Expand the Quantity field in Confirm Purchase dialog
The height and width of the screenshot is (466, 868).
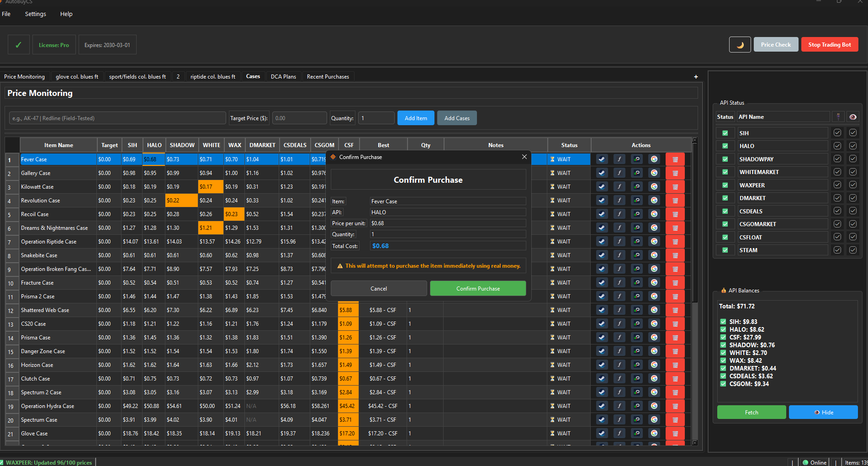448,234
